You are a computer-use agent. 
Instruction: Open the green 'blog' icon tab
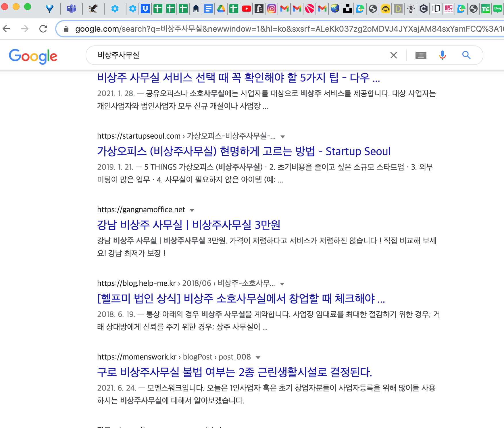pos(498,9)
